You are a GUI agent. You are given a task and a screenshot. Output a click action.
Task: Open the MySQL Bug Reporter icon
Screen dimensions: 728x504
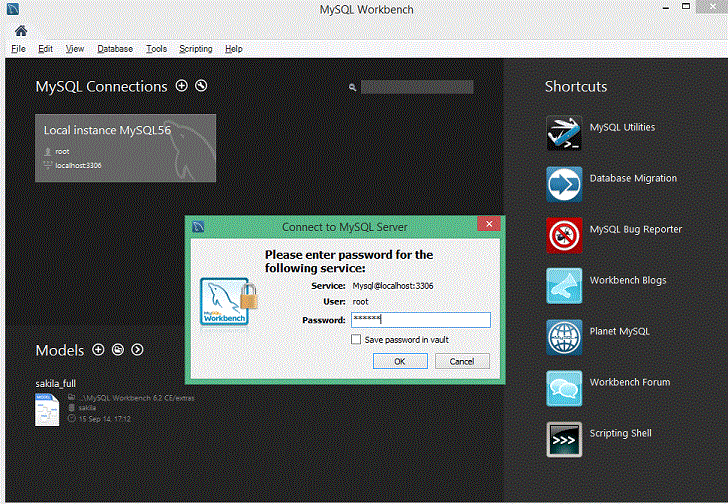[564, 235]
